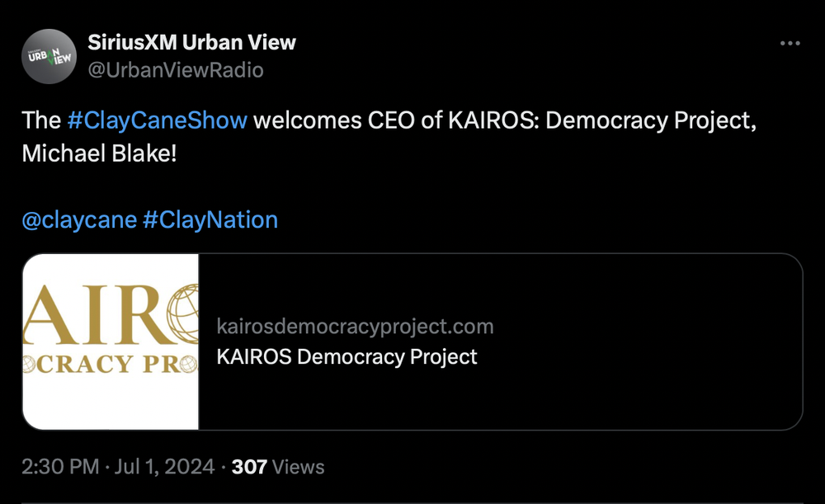This screenshot has height=504, width=825.
Task: Click the 2:30 PM timestamp
Action: [x=60, y=467]
